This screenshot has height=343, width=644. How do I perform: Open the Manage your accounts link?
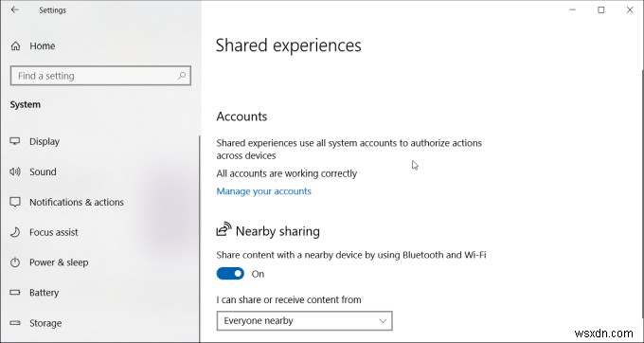tap(263, 191)
